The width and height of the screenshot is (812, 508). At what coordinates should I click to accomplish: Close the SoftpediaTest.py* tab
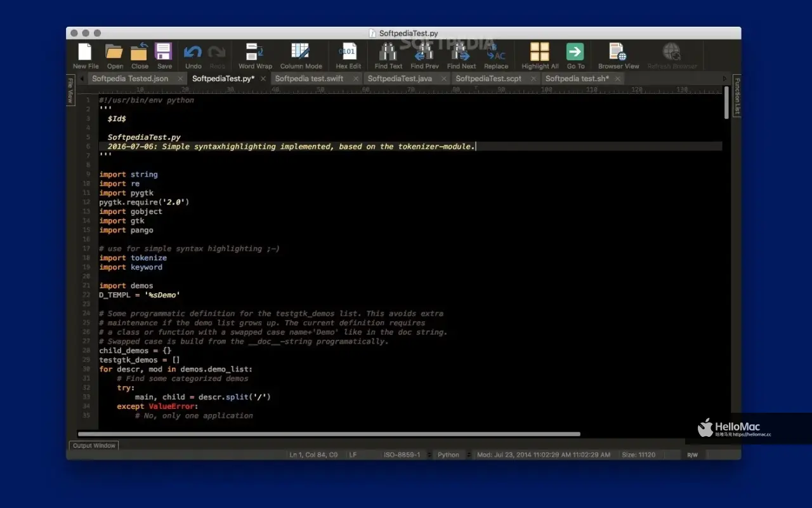coord(263,79)
